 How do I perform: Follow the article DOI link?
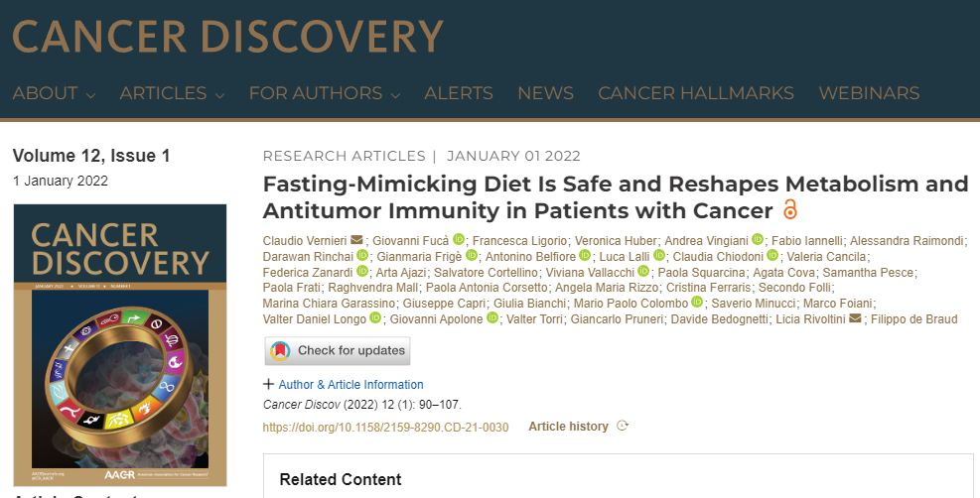click(x=385, y=427)
